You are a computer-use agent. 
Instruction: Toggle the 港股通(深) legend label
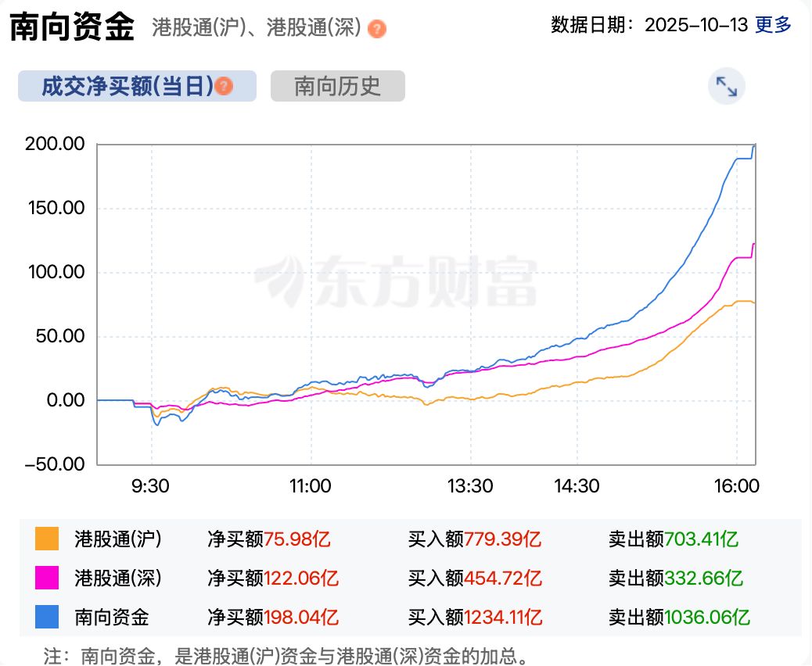click(x=117, y=578)
